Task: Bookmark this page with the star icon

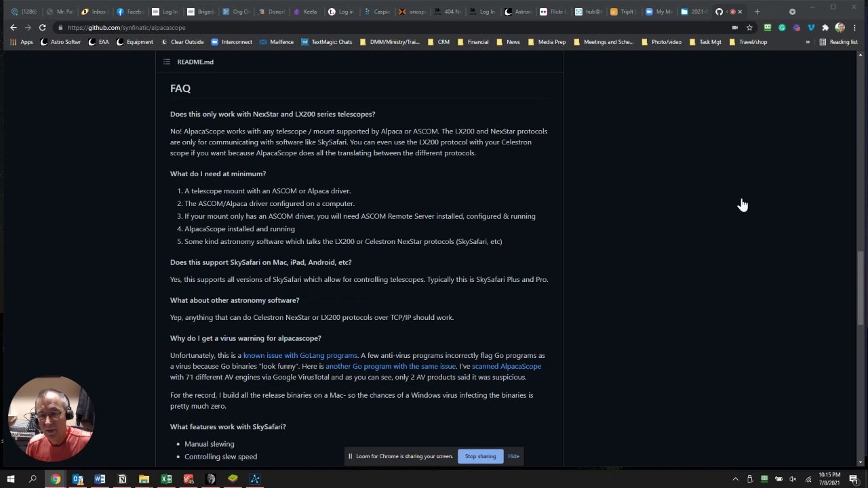Action: [x=749, y=28]
